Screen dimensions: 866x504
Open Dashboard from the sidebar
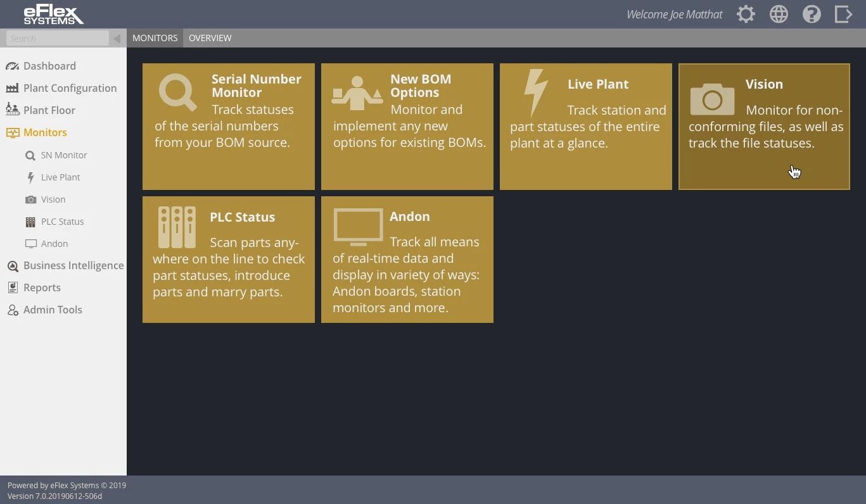pos(49,66)
